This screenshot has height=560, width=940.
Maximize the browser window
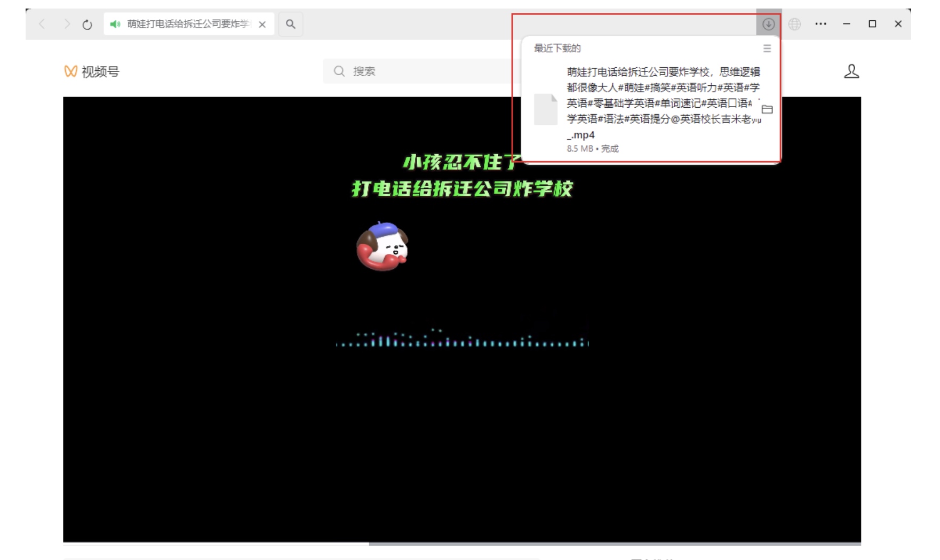[x=872, y=24]
